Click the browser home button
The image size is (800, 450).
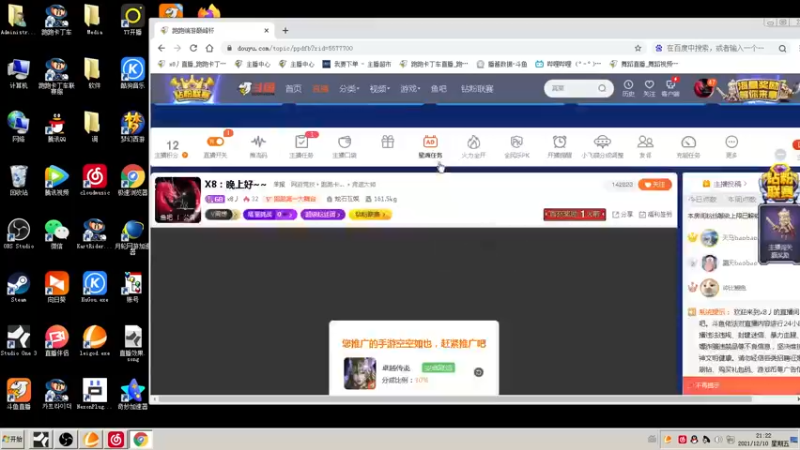[209, 48]
